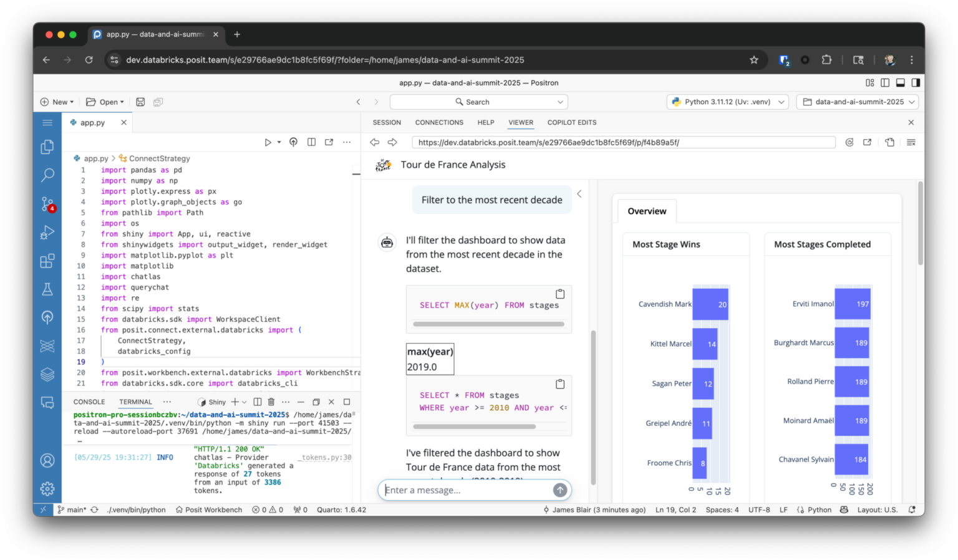Viewport: 958px width, 560px height.
Task: Click the trash icon to kill the terminal
Action: pyautogui.click(x=271, y=402)
